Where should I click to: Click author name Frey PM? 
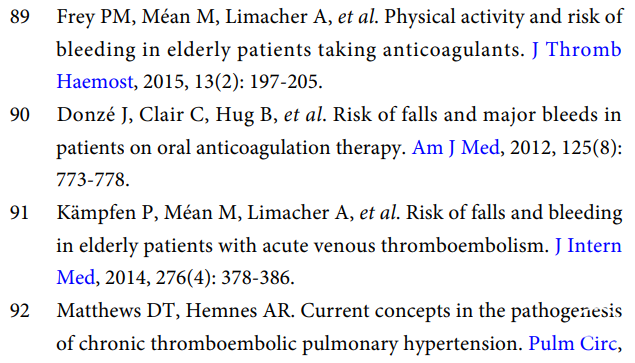96,17
